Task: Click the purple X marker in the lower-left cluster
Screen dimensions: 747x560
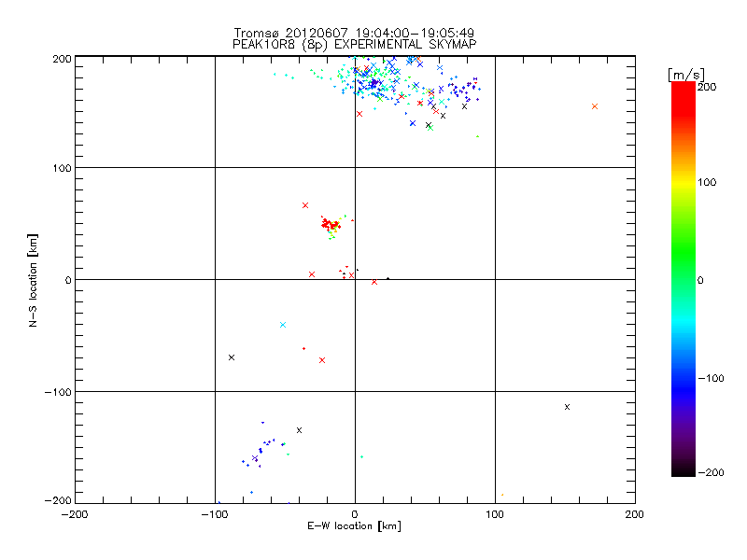Action: [x=255, y=458]
